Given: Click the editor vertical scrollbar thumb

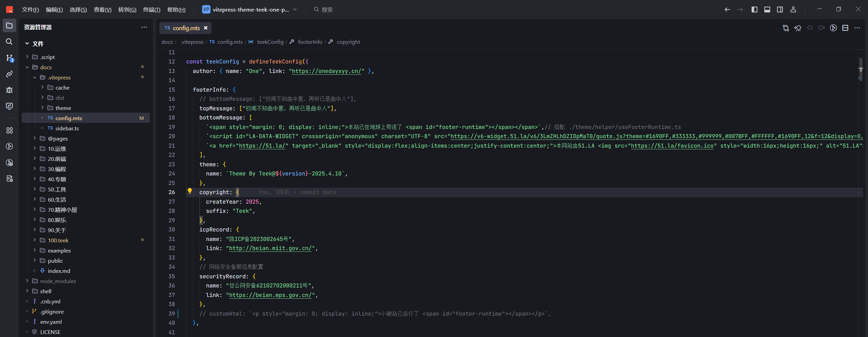Looking at the screenshot, I should click(861, 69).
